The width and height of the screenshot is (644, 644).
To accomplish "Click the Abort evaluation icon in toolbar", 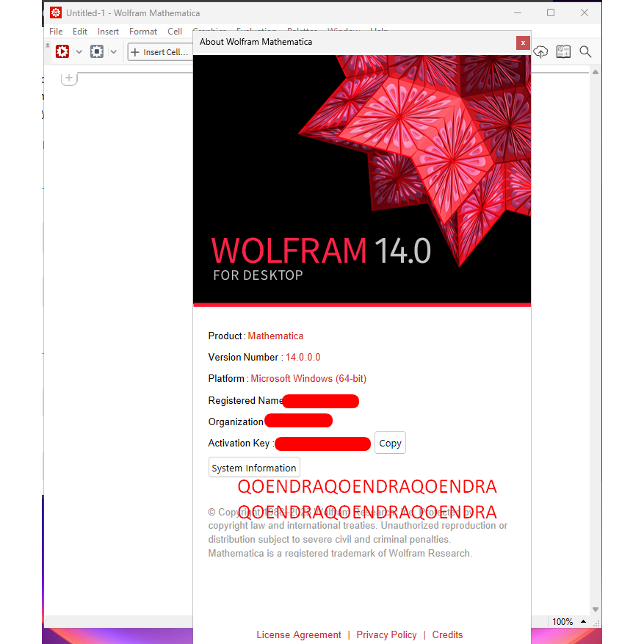I will pyautogui.click(x=97, y=51).
